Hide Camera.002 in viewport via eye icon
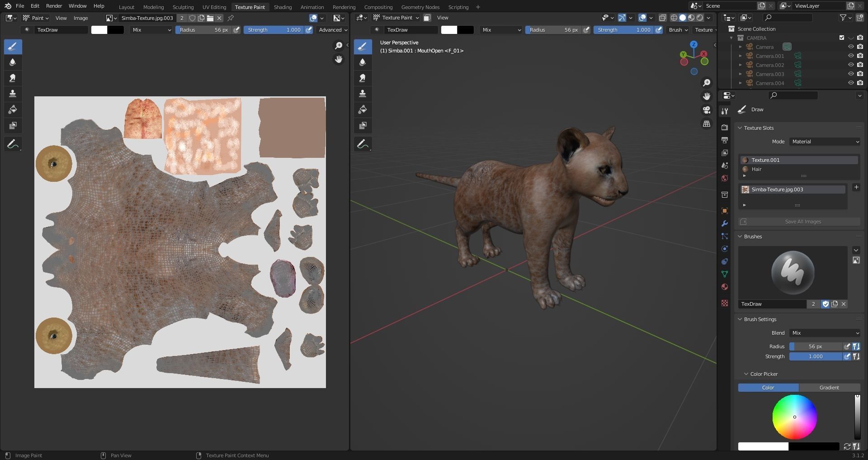 (x=851, y=65)
